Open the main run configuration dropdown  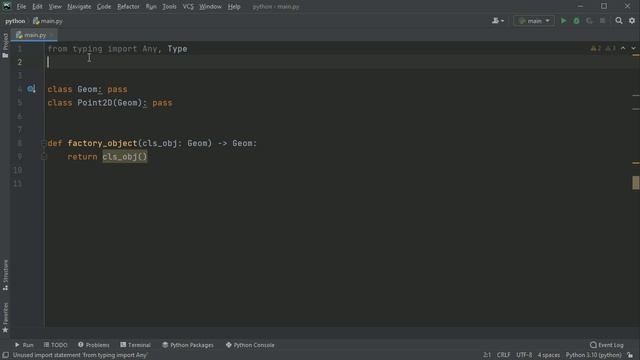click(x=534, y=21)
